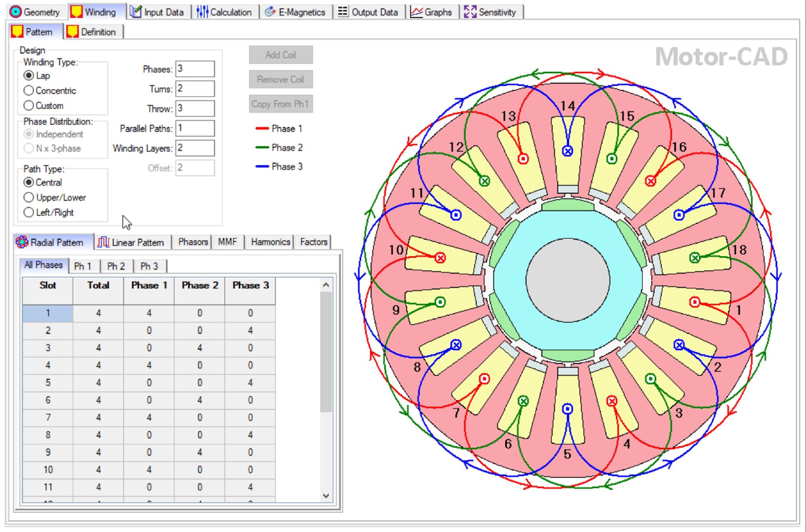Choose the Custom winding type
The height and width of the screenshot is (532, 806).
point(29,105)
